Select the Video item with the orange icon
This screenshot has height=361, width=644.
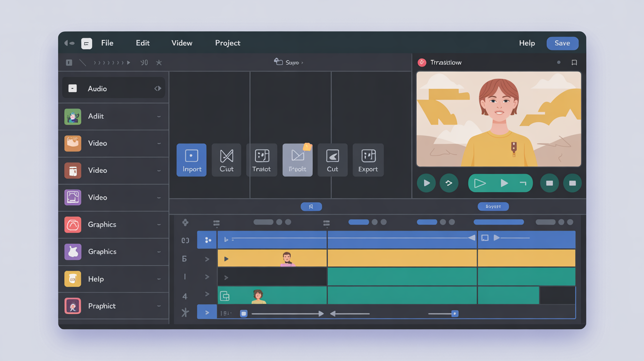point(73,143)
